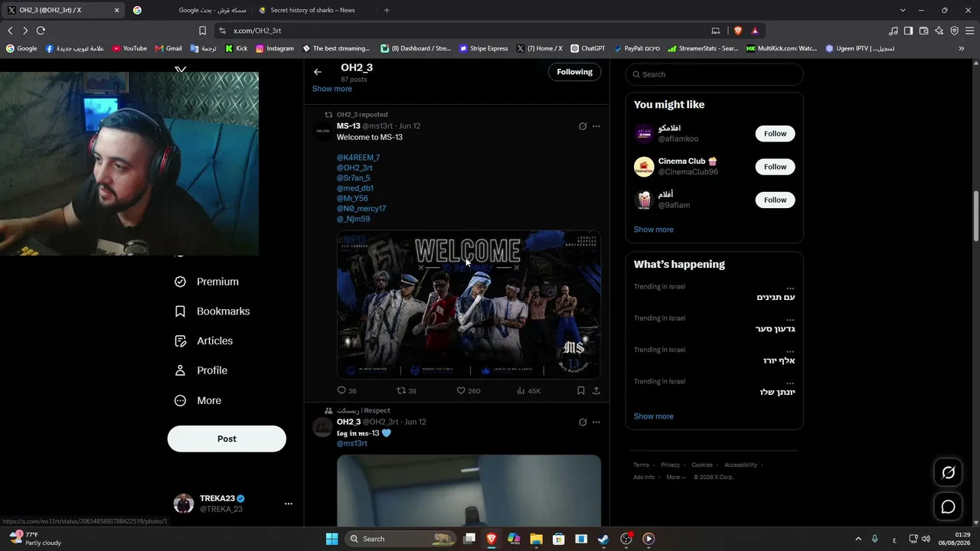The image size is (980, 551).
Task: Reload the current page
Action: tap(41, 31)
